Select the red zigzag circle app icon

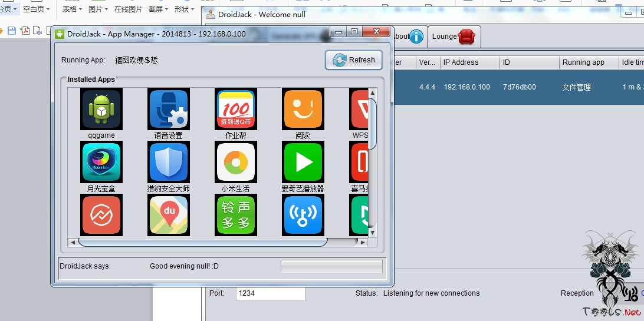point(101,215)
